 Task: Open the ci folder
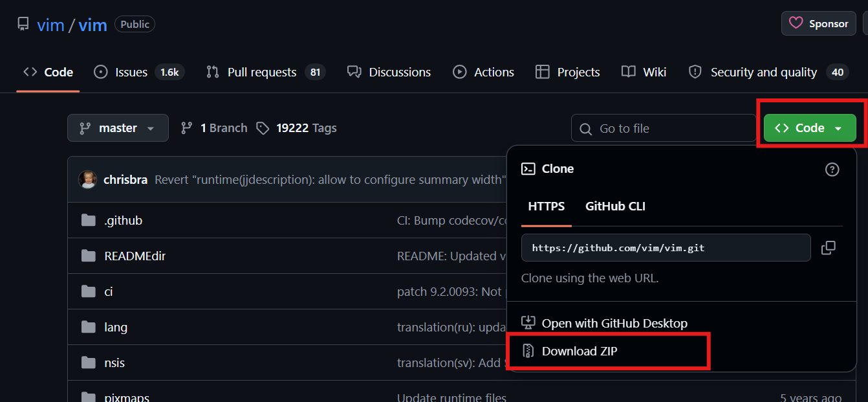point(109,291)
